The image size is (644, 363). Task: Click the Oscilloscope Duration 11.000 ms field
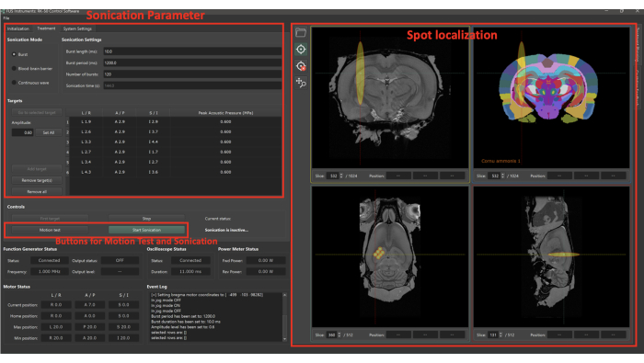coord(190,271)
